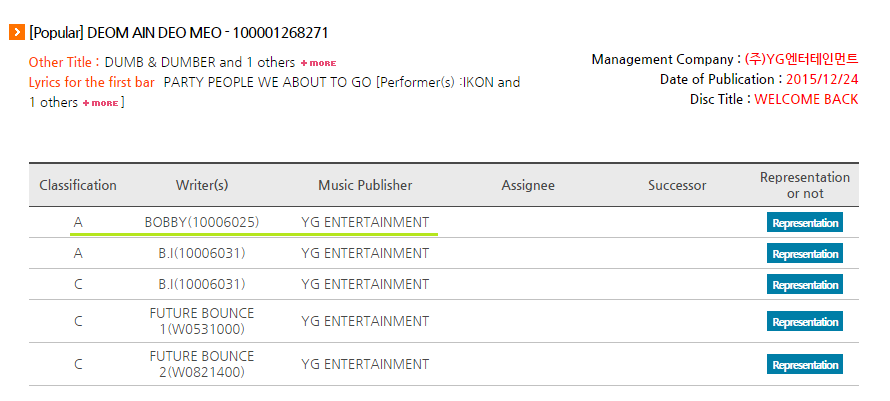Image resolution: width=890 pixels, height=401 pixels.
Task: Click the Representation button for BOBBY row
Action: pyautogui.click(x=804, y=223)
